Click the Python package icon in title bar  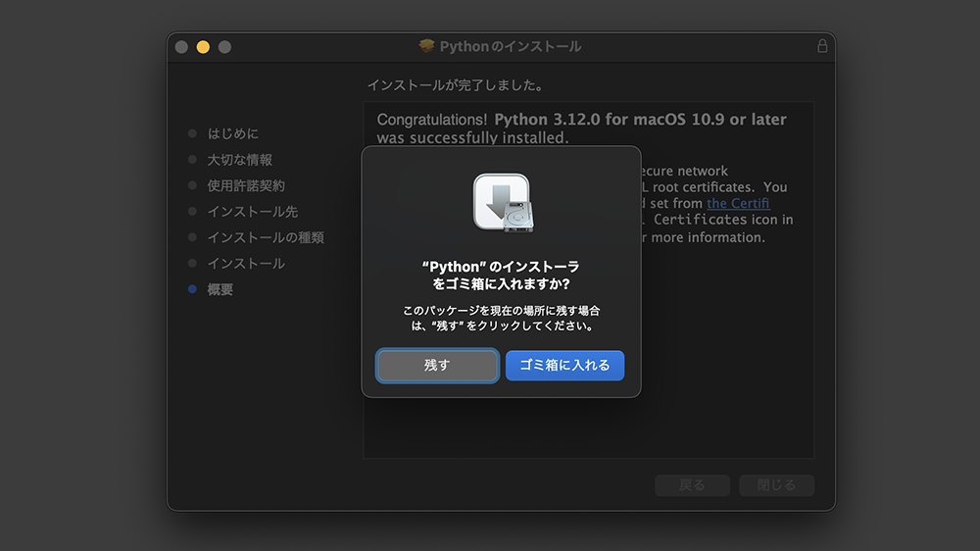point(426,46)
